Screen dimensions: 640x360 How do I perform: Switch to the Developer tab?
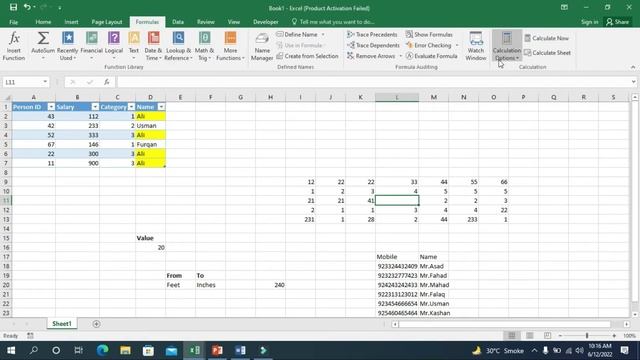(x=265, y=22)
